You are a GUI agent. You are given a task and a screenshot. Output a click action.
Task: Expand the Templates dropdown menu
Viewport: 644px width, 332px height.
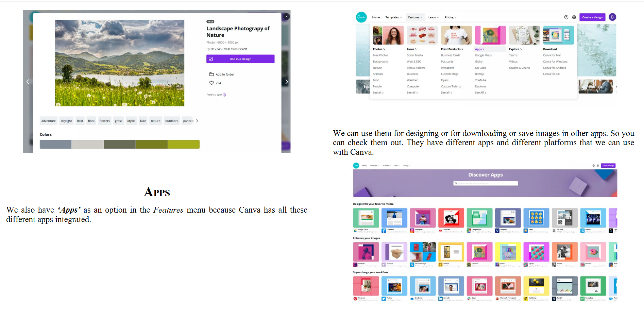(393, 17)
